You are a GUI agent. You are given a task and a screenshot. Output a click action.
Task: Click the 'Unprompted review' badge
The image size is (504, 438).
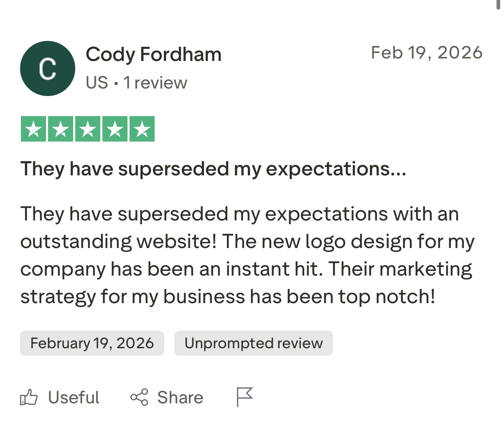[253, 343]
